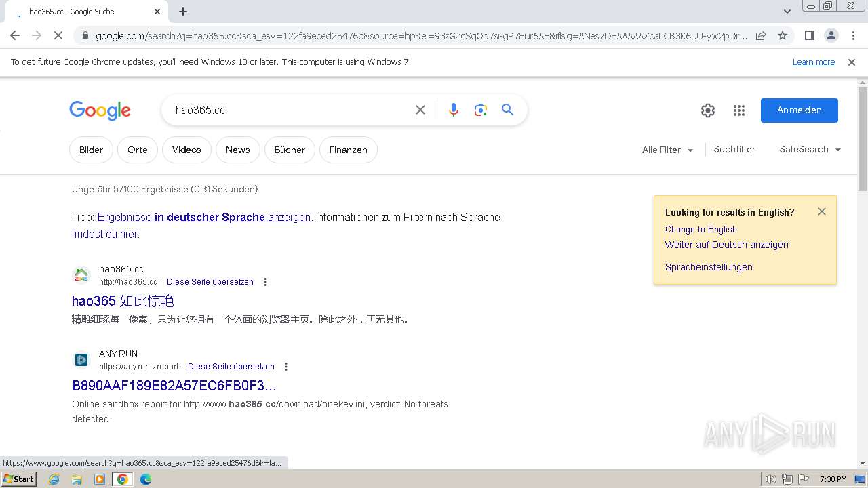Viewport: 868px width, 488px height.
Task: Bookmark this page with the star
Action: pyautogui.click(x=783, y=35)
